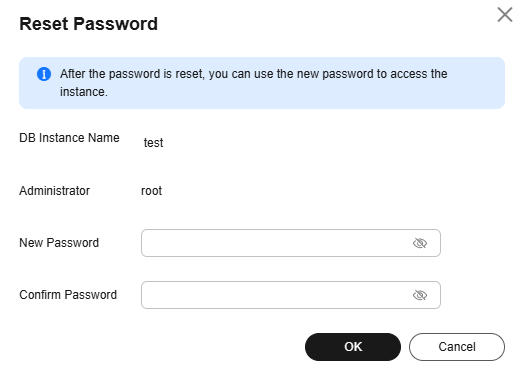Click the administrator value root
Viewport: 530px width, 377px height.
[151, 191]
